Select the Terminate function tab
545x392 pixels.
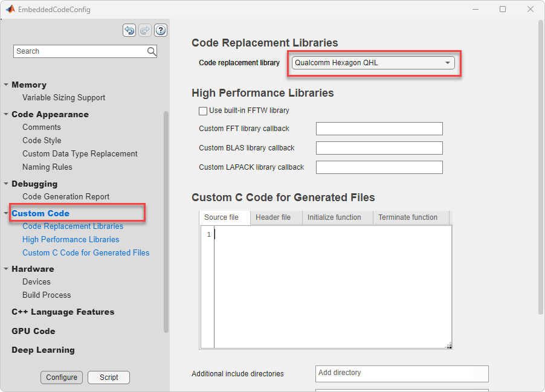point(408,217)
